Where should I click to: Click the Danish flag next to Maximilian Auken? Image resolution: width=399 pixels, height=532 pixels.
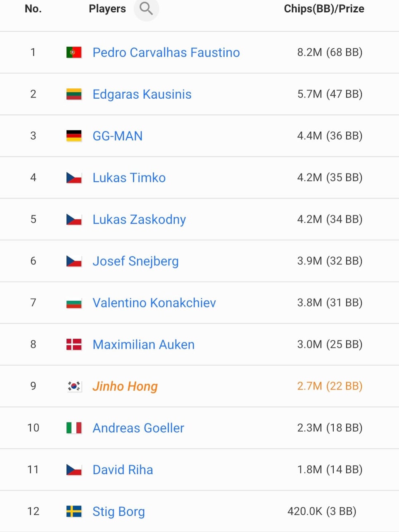[x=74, y=344]
